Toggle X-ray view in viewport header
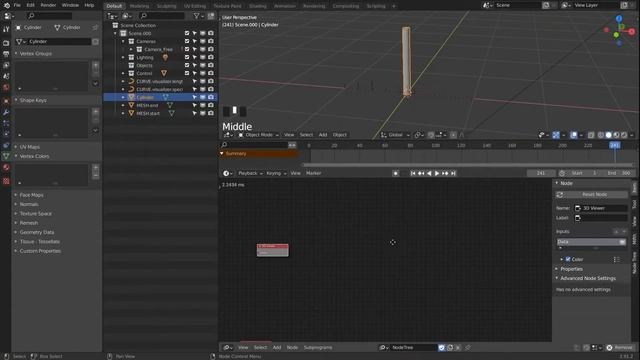 (591, 135)
